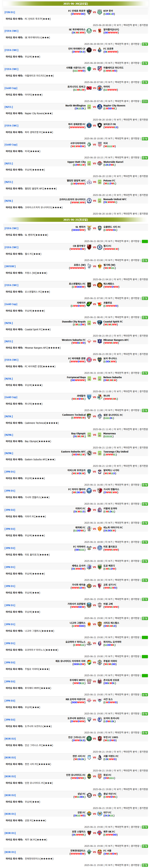Image resolution: width=150 pixels, height=868 pixels.
Task: Click the green 정보 button on the 2025-06-20 04:00 line
Action: coord(145,63)
